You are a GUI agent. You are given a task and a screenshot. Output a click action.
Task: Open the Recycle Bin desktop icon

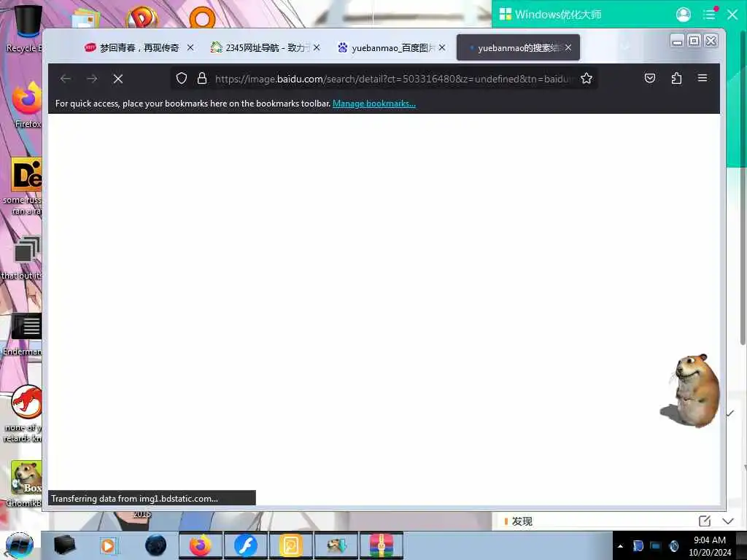coord(26,28)
